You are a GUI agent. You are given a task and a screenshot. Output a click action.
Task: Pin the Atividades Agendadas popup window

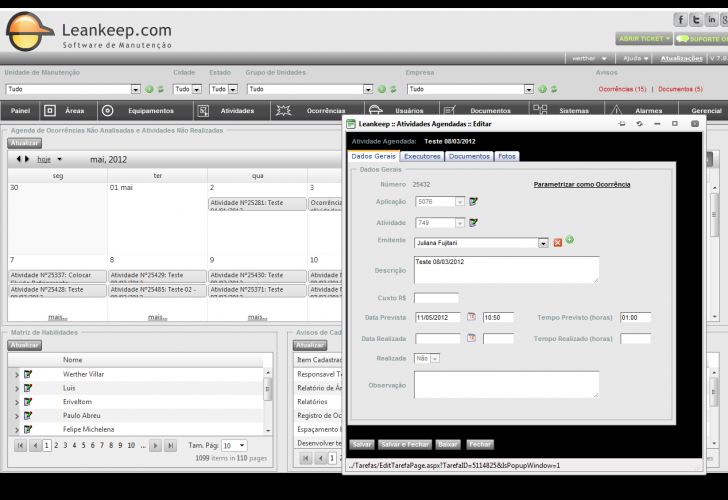pos(622,123)
